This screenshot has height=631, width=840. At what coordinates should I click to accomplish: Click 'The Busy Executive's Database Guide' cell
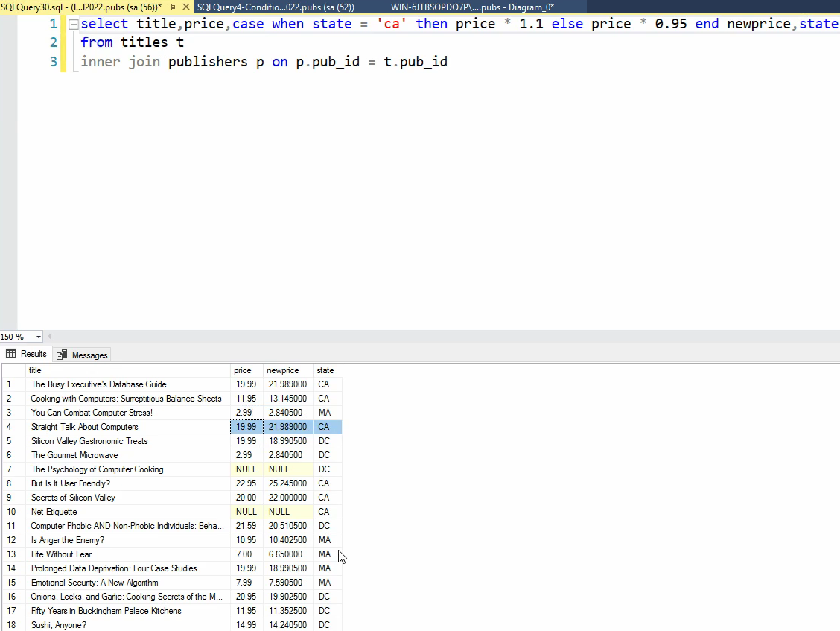click(128, 384)
